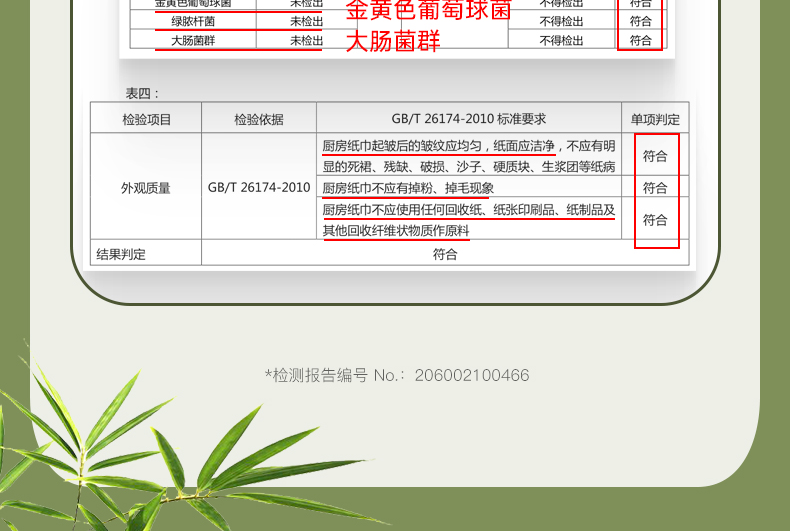Click the requirement about 回收纸 raw materials
This screenshot has height=531, width=790.
(x=468, y=220)
